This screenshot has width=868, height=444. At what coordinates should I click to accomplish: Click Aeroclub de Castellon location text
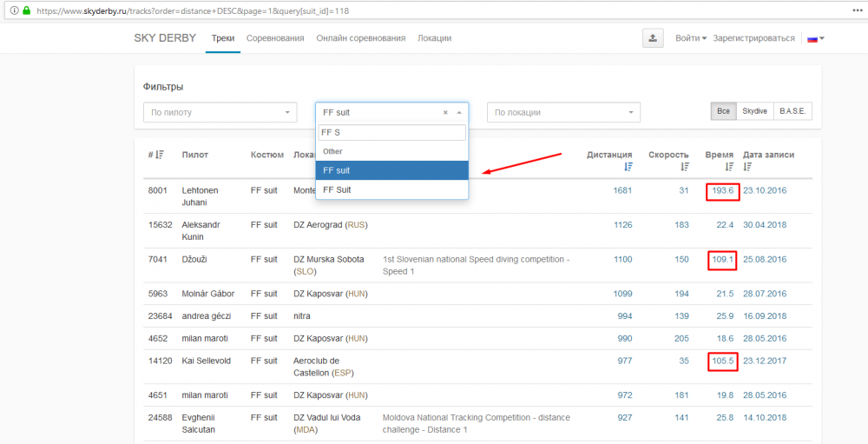coord(316,367)
